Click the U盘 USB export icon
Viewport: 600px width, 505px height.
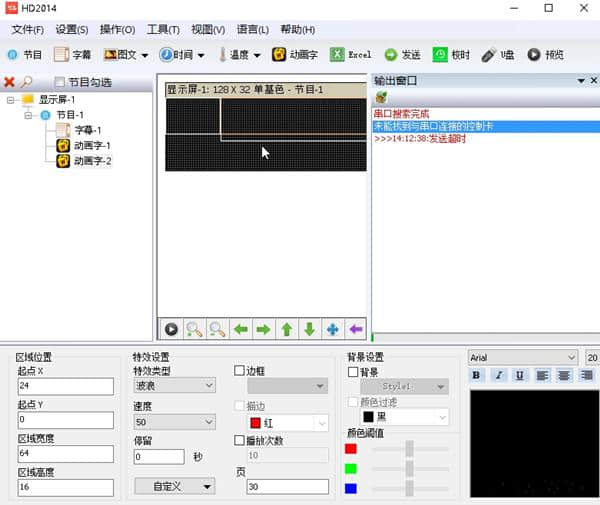coord(489,55)
